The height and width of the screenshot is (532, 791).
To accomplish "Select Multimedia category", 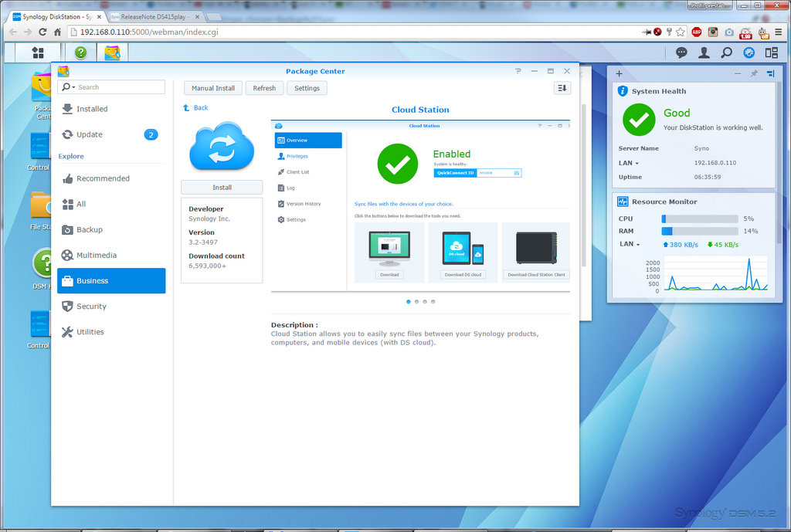I will (111, 255).
